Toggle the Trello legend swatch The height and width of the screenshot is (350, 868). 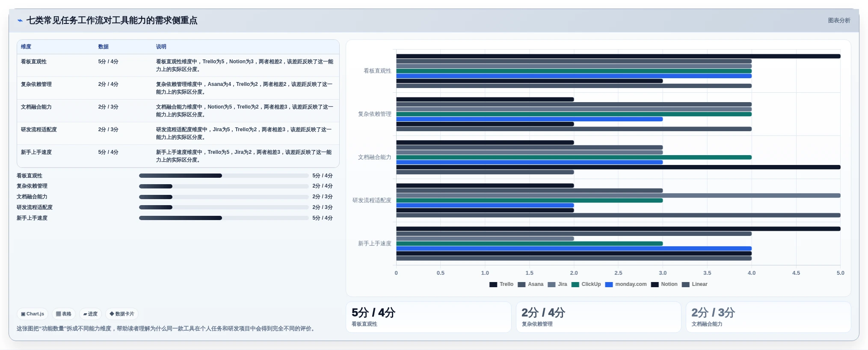point(493,284)
